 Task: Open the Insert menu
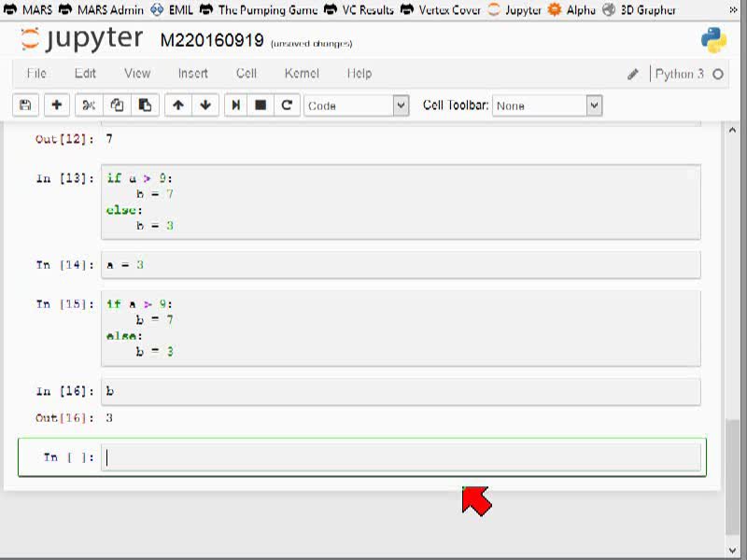(193, 74)
